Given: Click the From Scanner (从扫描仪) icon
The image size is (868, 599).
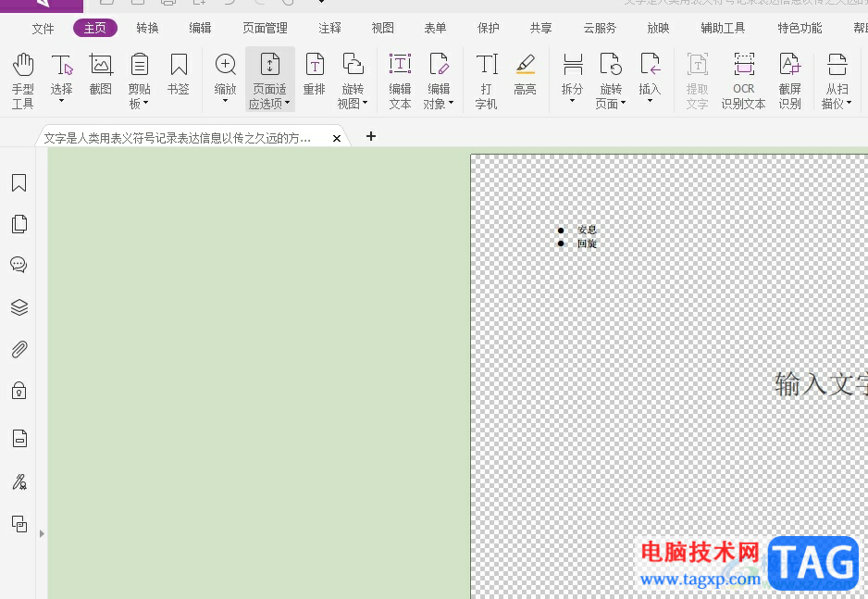Looking at the screenshot, I should pos(837,65).
